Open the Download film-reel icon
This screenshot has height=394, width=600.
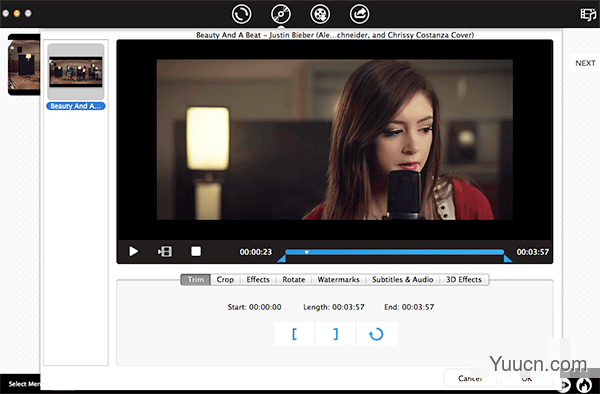pyautogui.click(x=320, y=14)
